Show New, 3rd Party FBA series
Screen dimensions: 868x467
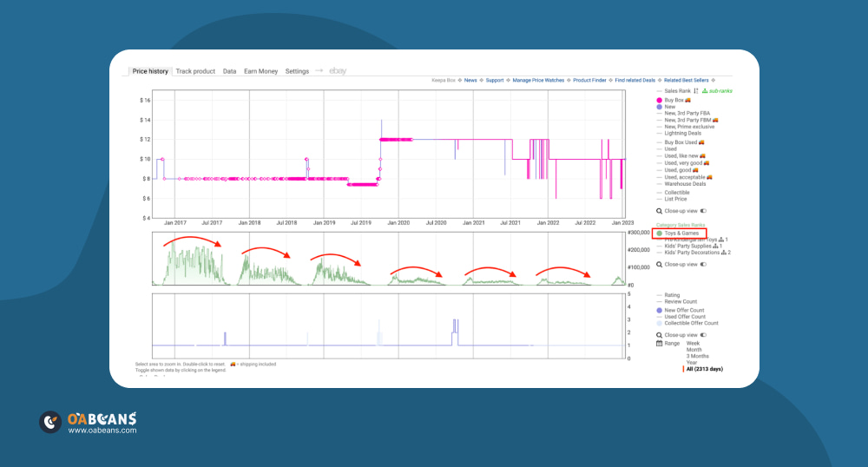point(687,114)
